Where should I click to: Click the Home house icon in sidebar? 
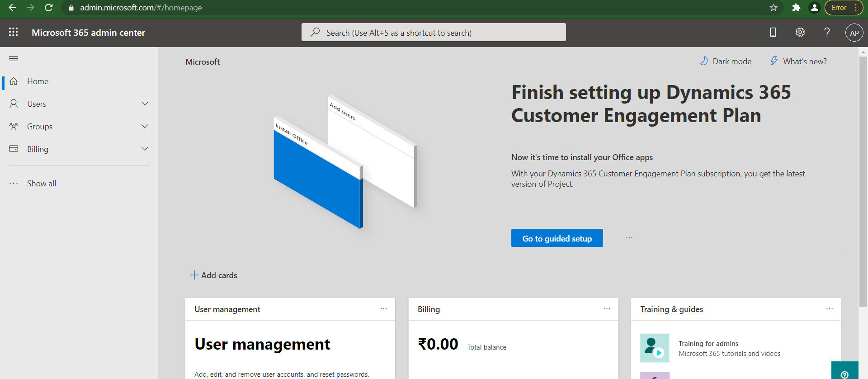coord(14,81)
